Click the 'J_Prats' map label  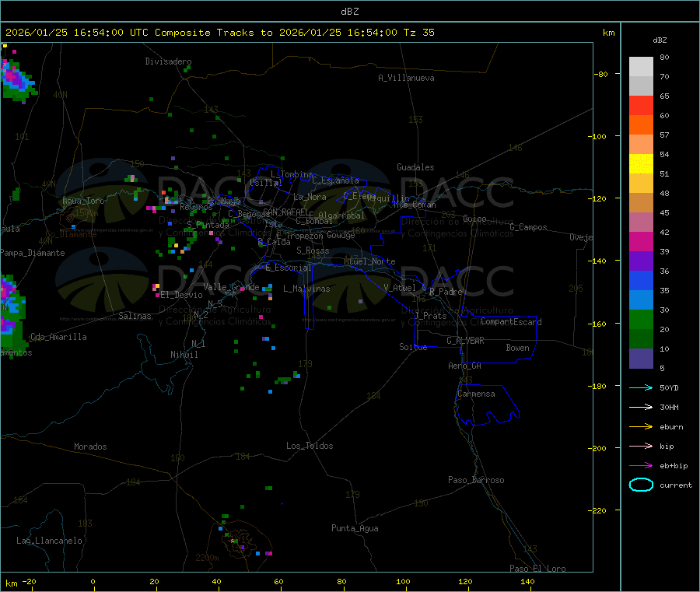click(431, 316)
